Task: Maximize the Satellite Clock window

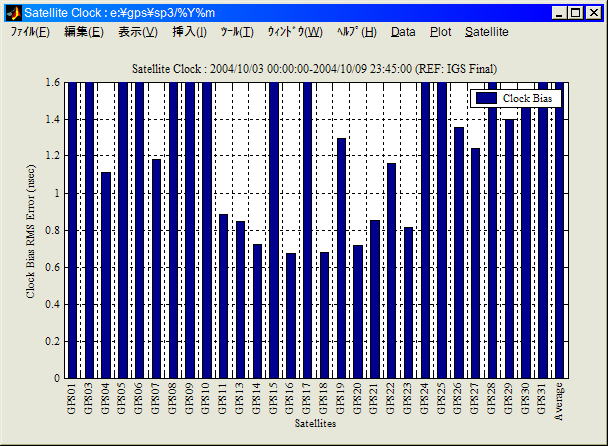Action: click(x=576, y=13)
